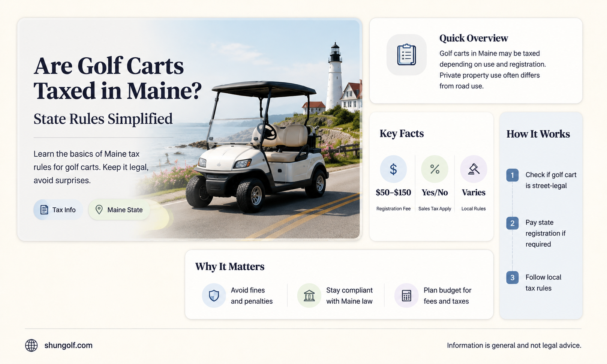Click the dollar sign Registration Fee icon
Screen dimensions: 607x364
click(x=393, y=169)
